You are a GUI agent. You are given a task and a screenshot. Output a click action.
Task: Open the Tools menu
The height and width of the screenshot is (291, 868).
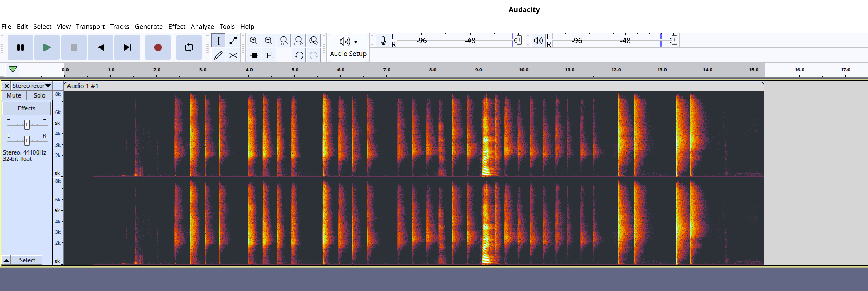(x=227, y=26)
